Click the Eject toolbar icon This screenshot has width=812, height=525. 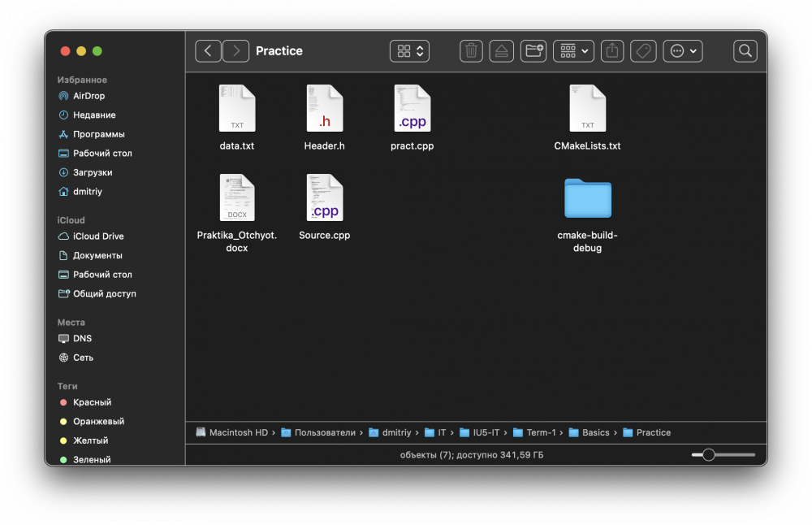[502, 51]
